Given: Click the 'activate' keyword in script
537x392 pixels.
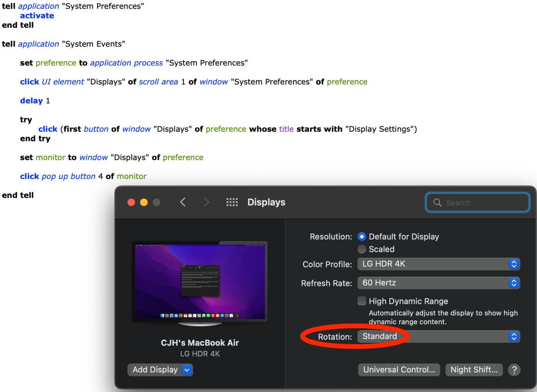Looking at the screenshot, I should [x=37, y=16].
